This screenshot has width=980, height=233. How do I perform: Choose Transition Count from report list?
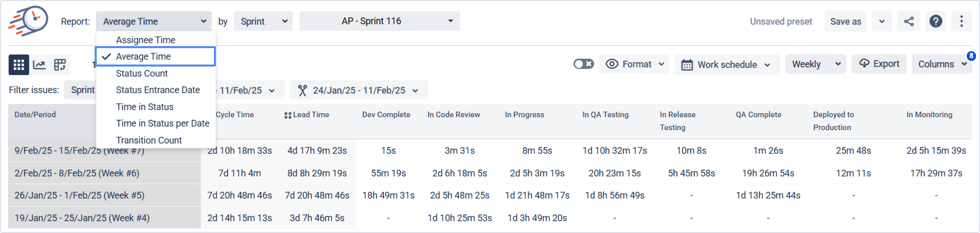tap(149, 140)
